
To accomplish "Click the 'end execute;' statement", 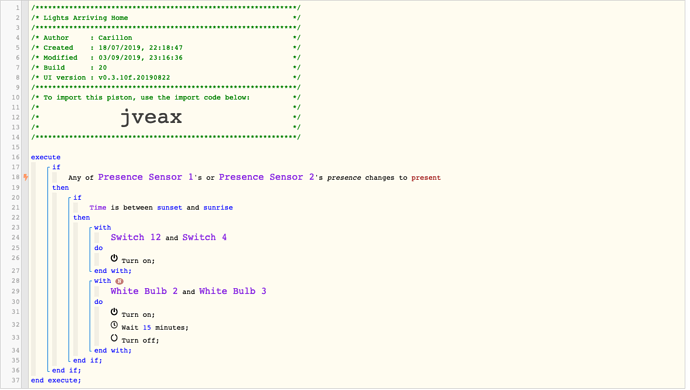I will (x=56, y=380).
